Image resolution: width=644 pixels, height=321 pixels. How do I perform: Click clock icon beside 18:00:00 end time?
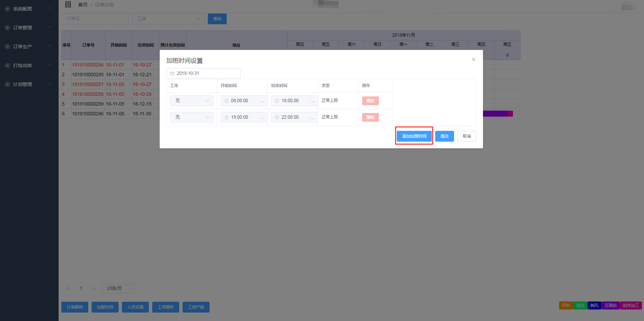(x=277, y=101)
